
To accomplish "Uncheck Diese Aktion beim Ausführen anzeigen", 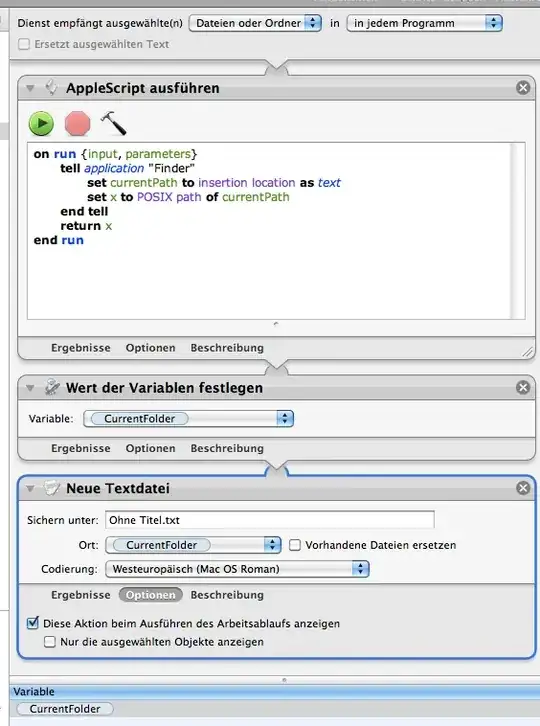I will pos(32,623).
